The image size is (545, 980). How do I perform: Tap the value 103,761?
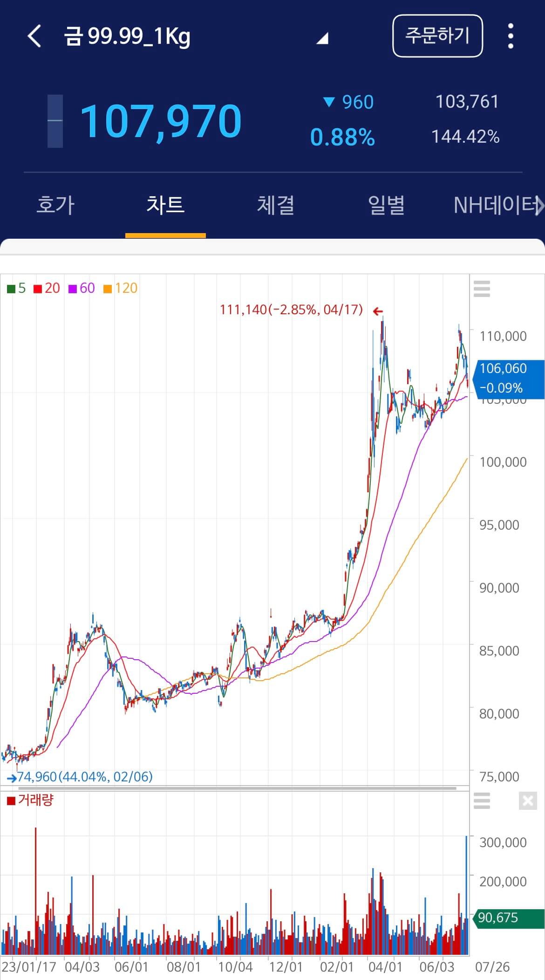(x=467, y=102)
